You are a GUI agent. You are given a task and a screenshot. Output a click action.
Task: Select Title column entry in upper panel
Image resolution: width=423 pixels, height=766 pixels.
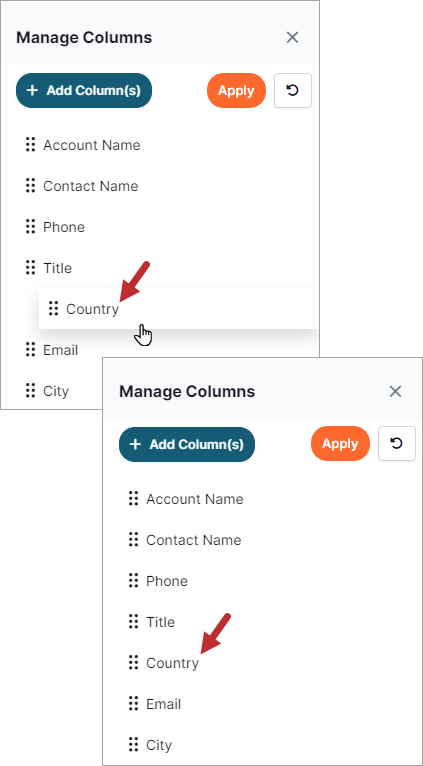[x=57, y=268]
